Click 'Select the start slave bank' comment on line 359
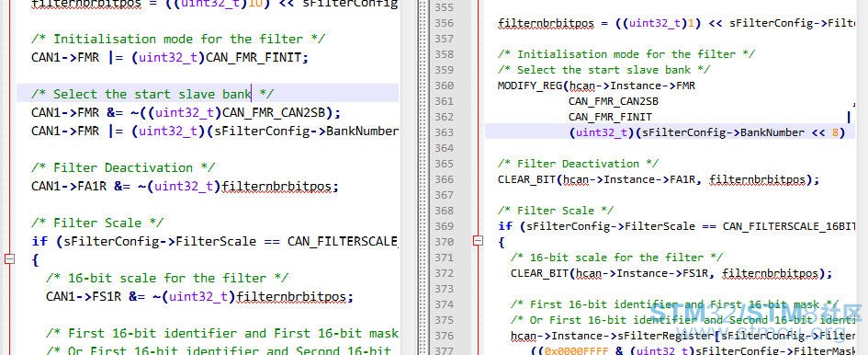This screenshot has height=355, width=868. [604, 69]
